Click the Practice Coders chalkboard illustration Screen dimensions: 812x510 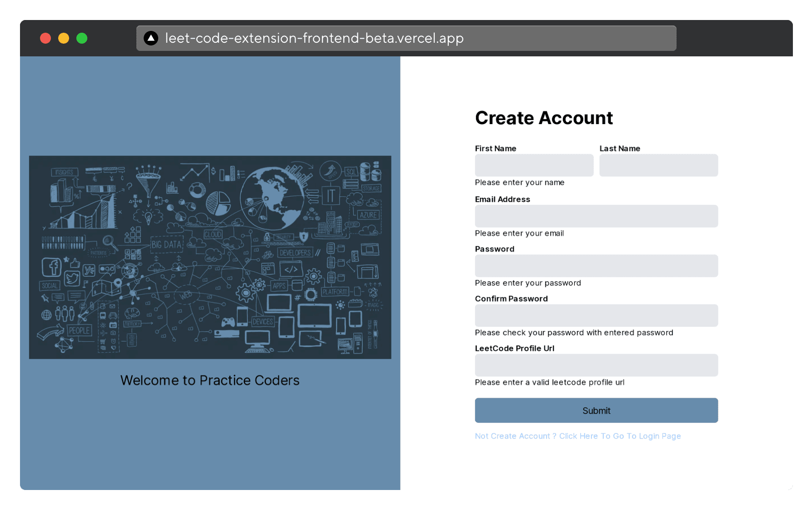(x=210, y=256)
